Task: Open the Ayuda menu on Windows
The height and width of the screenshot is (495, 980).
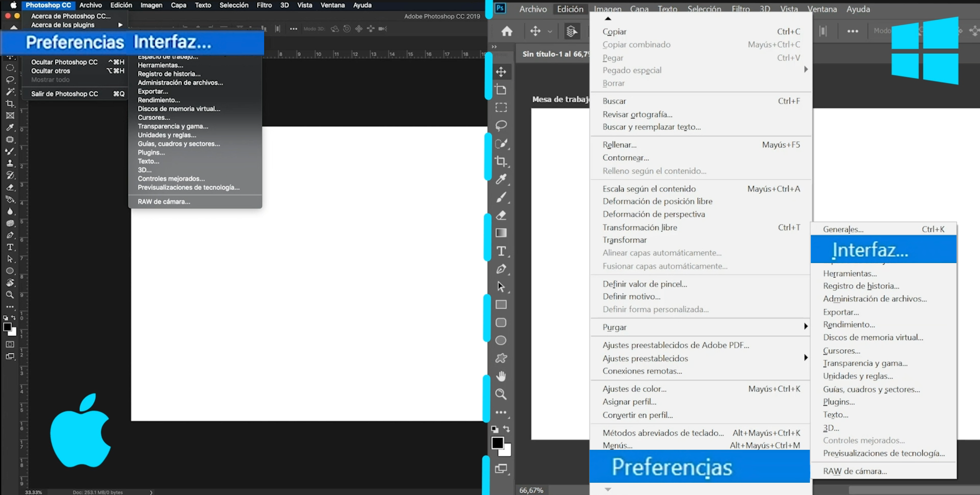Action: [858, 9]
